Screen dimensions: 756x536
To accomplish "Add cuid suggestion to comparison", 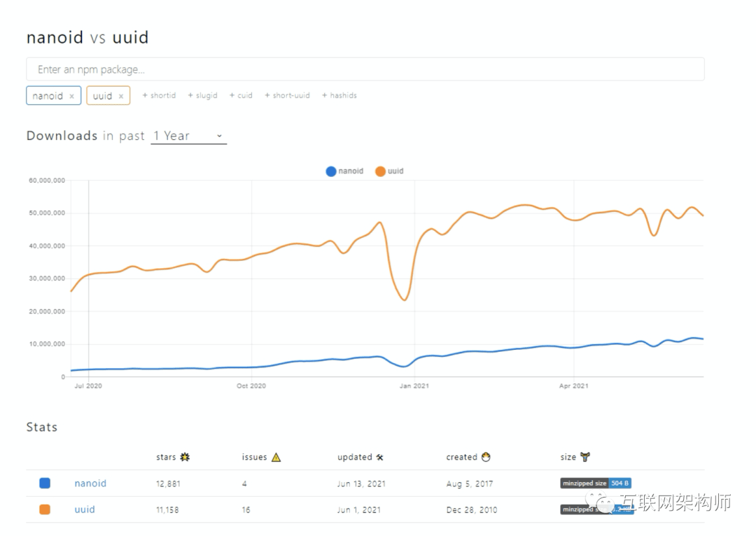I will tap(241, 95).
